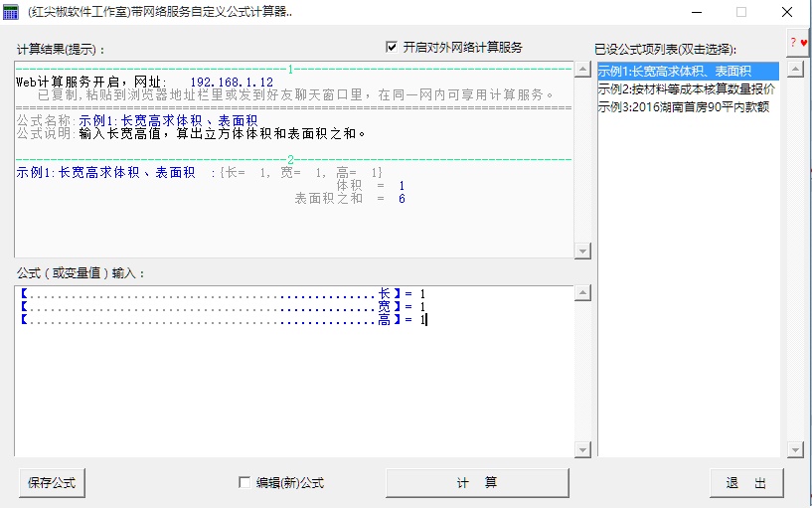Select 示例1:长宽高求体积、表面积 in formula list
Image resolution: width=812 pixels, height=508 pixels.
(674, 71)
